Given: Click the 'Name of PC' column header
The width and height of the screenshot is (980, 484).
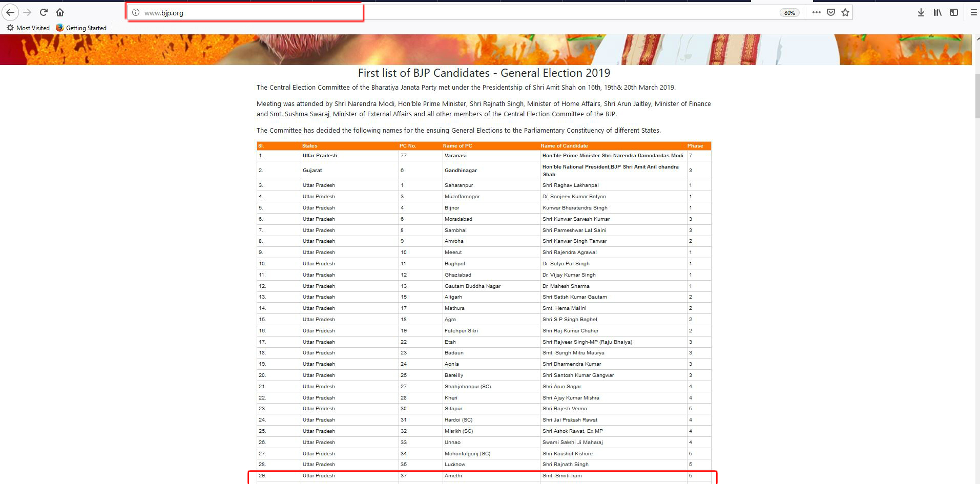Looking at the screenshot, I should (457, 146).
